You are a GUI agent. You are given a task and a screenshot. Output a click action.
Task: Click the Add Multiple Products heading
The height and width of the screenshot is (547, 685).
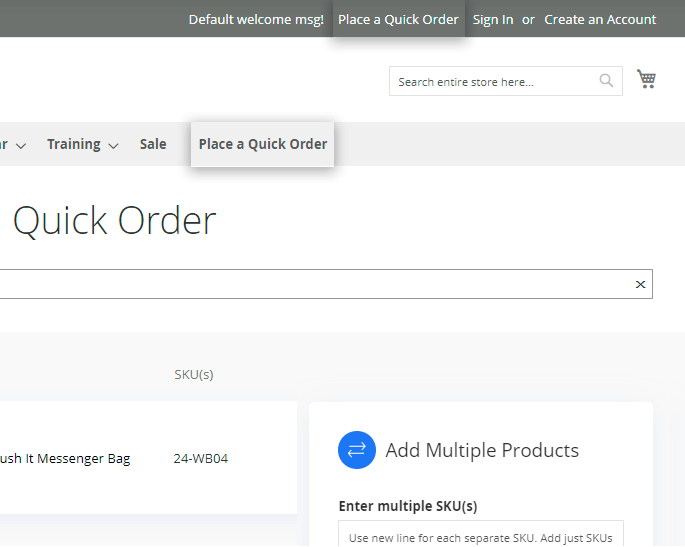click(x=482, y=450)
